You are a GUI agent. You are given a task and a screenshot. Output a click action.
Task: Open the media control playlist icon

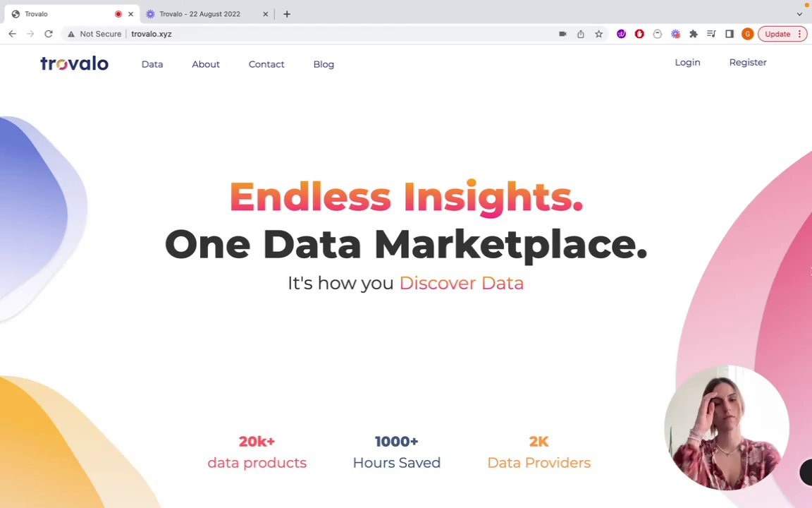[711, 34]
